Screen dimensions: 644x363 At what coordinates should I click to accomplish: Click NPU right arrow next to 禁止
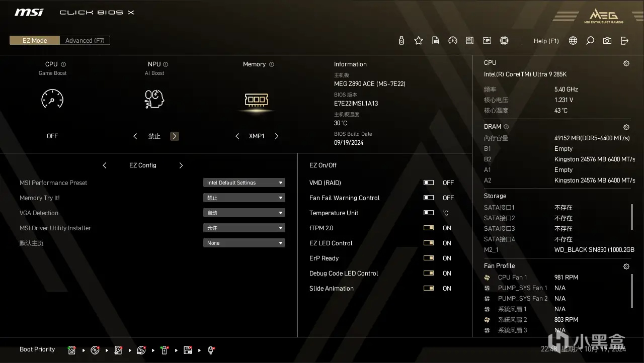[x=175, y=136]
